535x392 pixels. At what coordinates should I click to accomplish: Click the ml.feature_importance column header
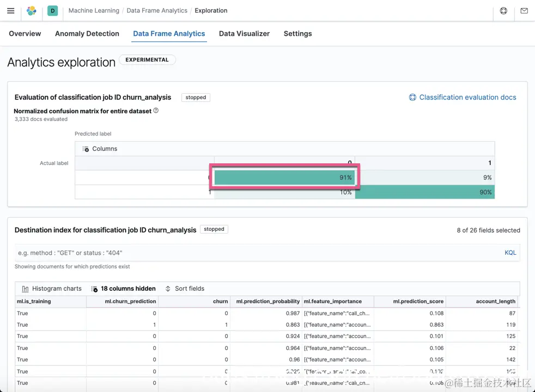click(338, 301)
